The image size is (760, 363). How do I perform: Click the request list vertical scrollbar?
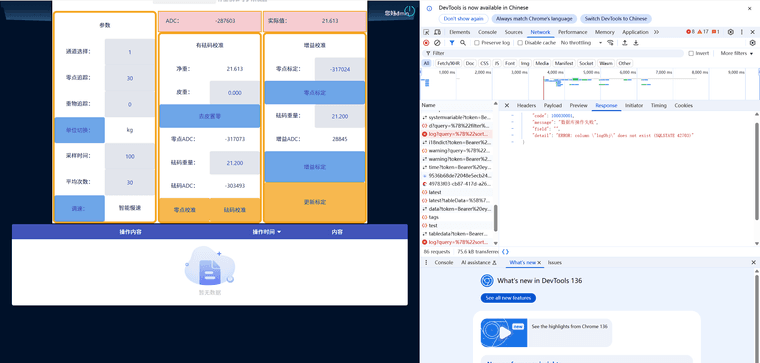[x=495, y=219]
